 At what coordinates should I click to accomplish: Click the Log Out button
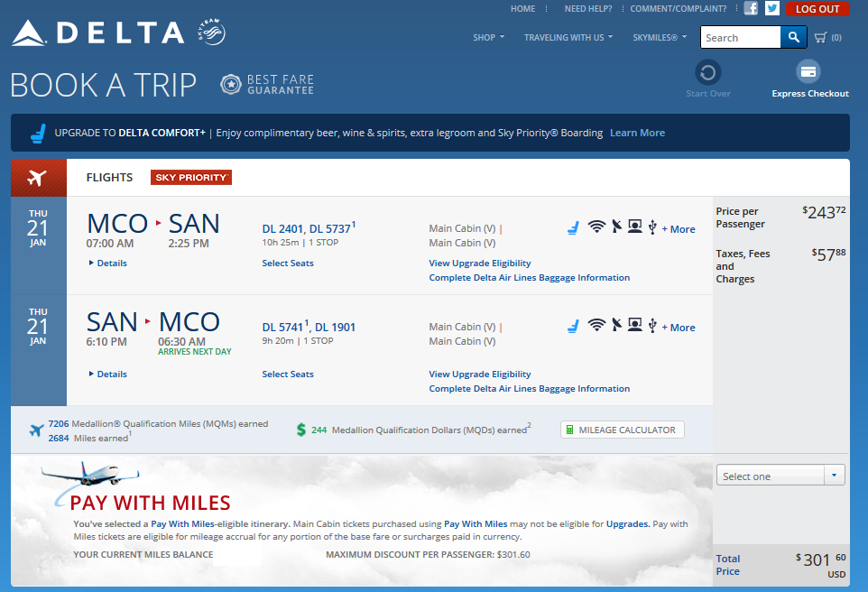pos(817,9)
